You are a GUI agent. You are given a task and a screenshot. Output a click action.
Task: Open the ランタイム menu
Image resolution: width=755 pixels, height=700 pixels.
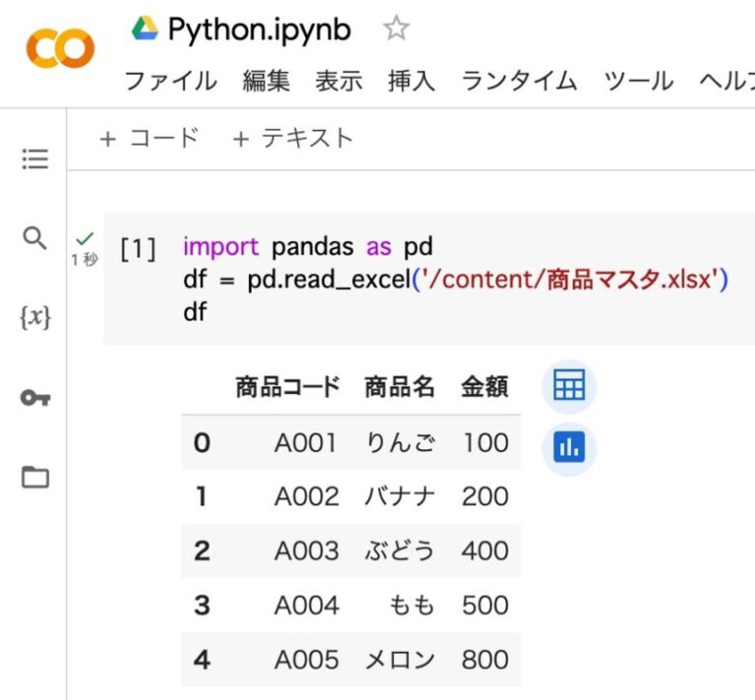click(519, 81)
